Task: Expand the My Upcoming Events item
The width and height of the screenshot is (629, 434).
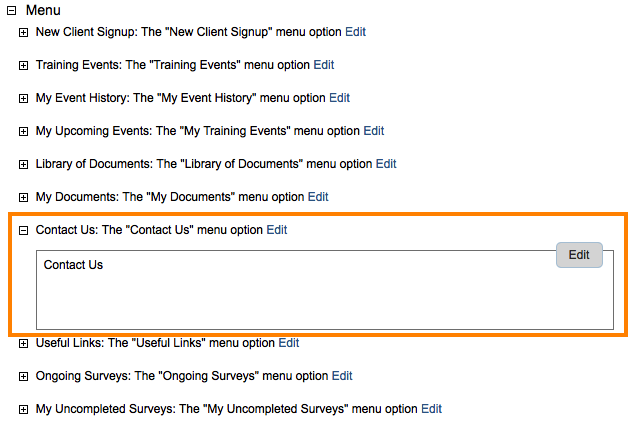Action: tap(23, 132)
